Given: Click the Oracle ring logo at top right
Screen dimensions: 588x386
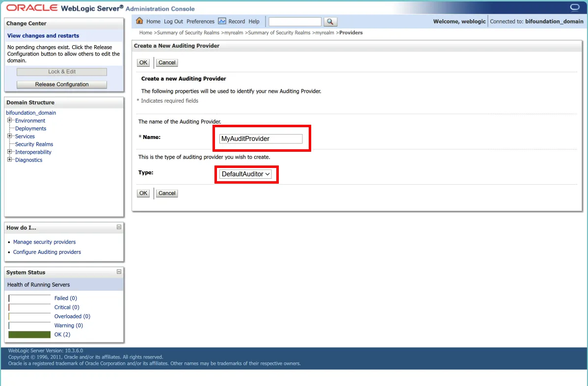Looking at the screenshot, I should pos(574,7).
